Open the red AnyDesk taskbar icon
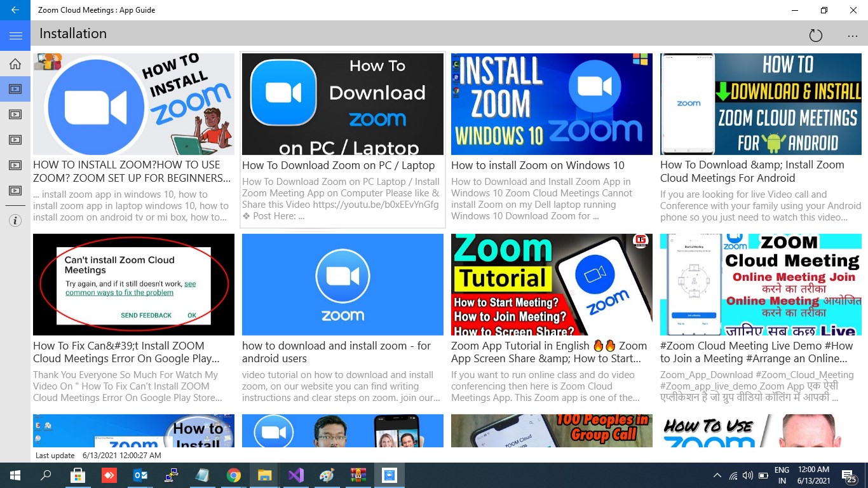 coord(109,475)
